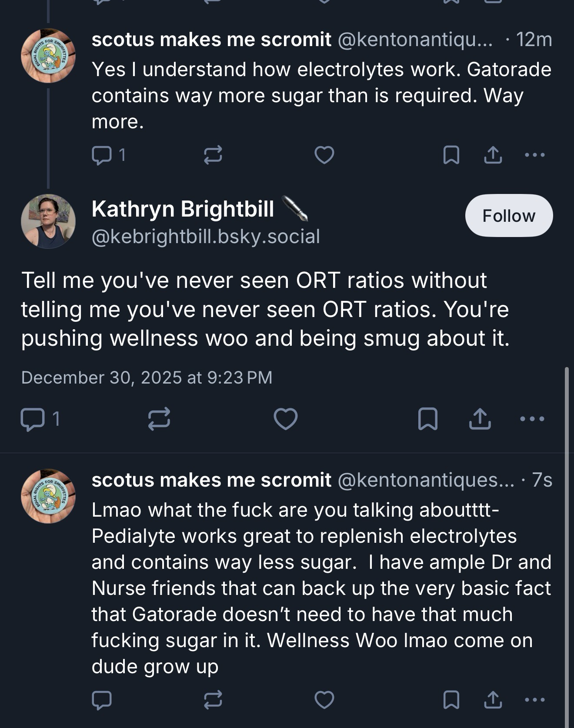This screenshot has width=574, height=728.
Task: Click the December 30, 2025 timestamp
Action: click(147, 377)
